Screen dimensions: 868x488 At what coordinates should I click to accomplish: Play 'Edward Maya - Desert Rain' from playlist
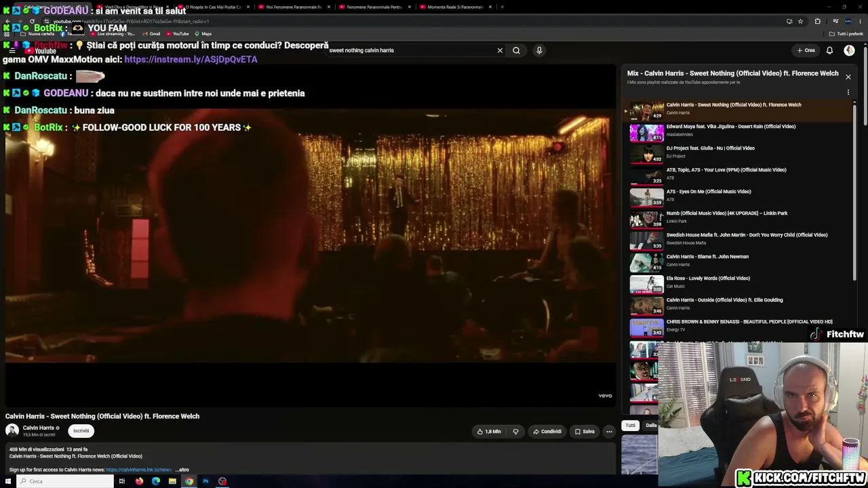(x=739, y=132)
